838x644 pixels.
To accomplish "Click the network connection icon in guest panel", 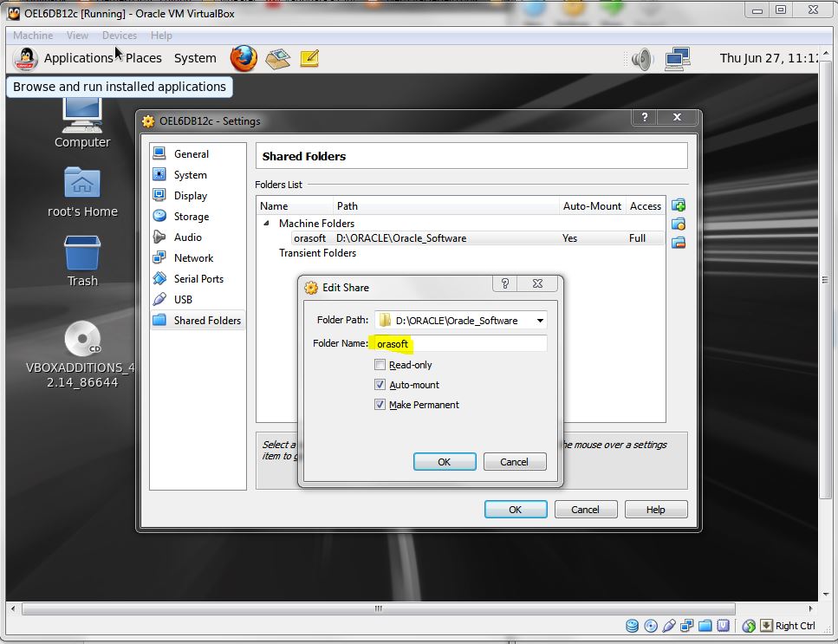I will [677, 59].
